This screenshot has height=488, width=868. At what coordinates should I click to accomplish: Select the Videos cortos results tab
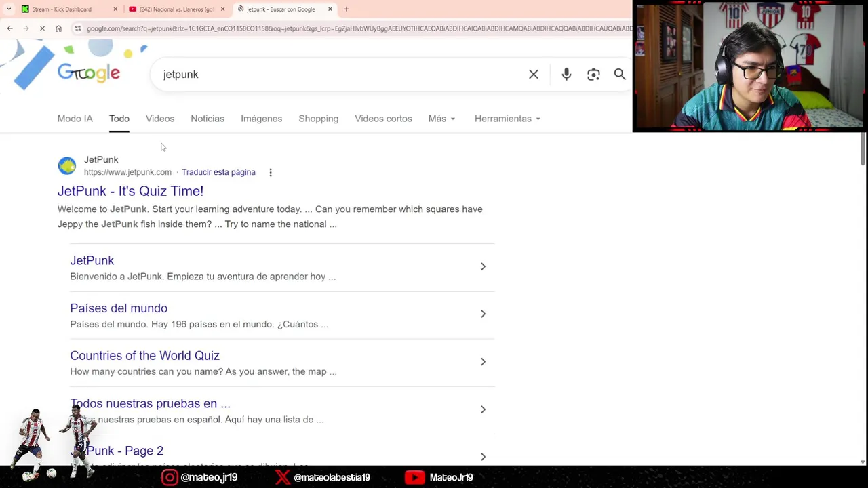click(x=383, y=119)
